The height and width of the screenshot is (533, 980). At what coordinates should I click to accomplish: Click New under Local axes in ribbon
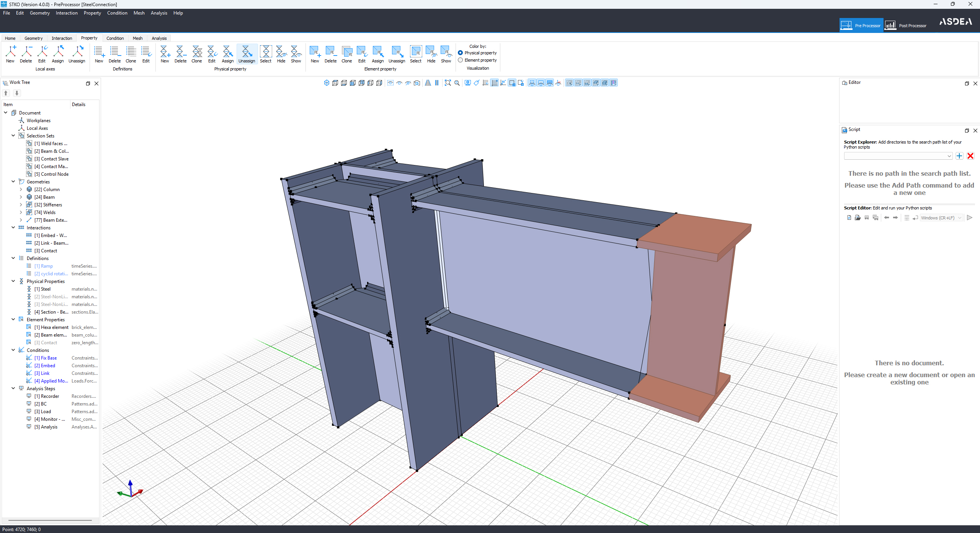(10, 54)
